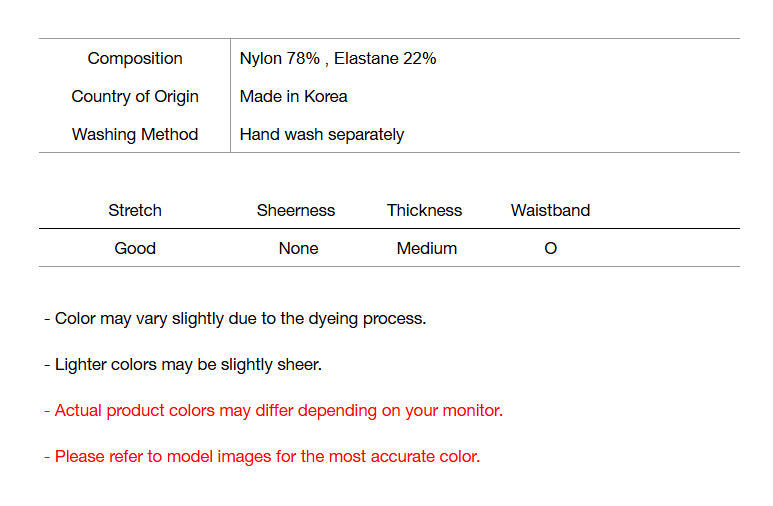Click the Medium value under Thickness
Screen dimensions: 773x506
point(427,248)
